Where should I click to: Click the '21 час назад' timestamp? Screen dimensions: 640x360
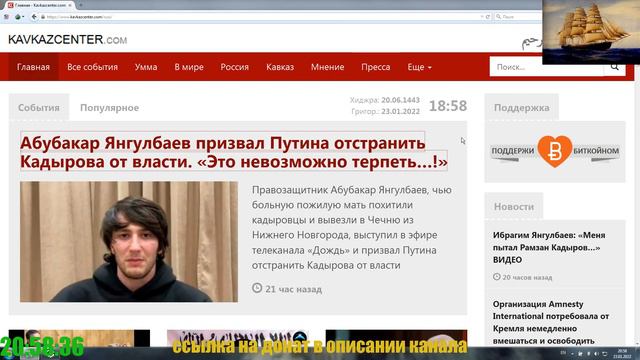pyautogui.click(x=293, y=289)
